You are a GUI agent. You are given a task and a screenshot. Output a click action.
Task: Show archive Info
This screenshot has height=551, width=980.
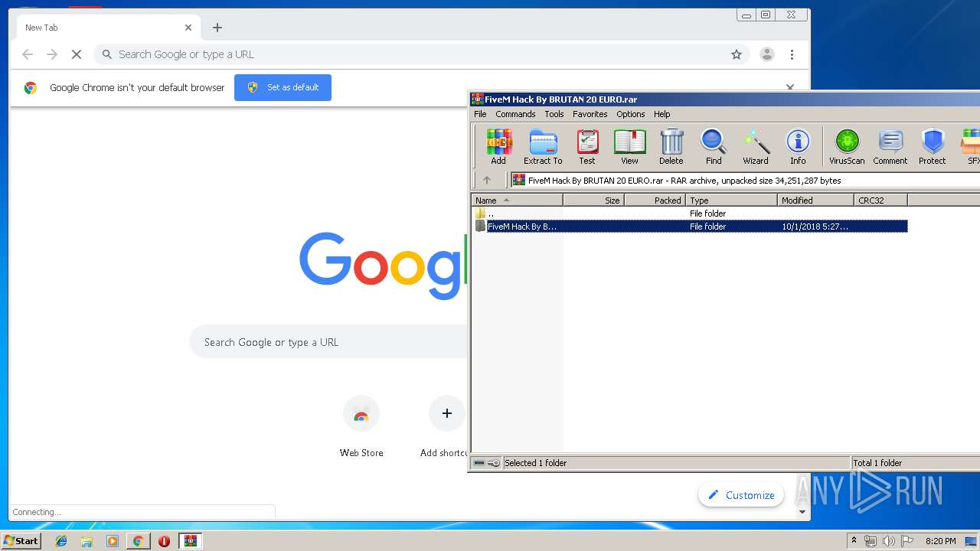tap(798, 146)
